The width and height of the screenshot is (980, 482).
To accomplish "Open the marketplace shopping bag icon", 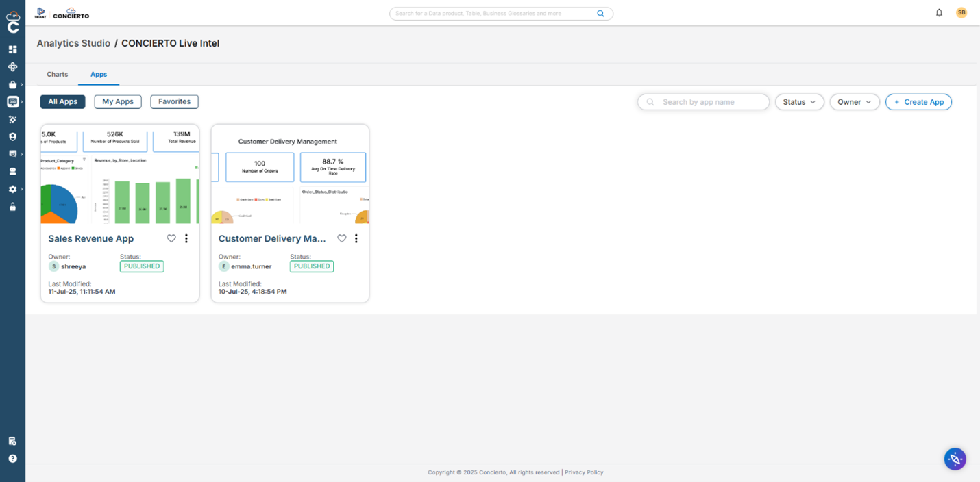I will click(x=12, y=84).
